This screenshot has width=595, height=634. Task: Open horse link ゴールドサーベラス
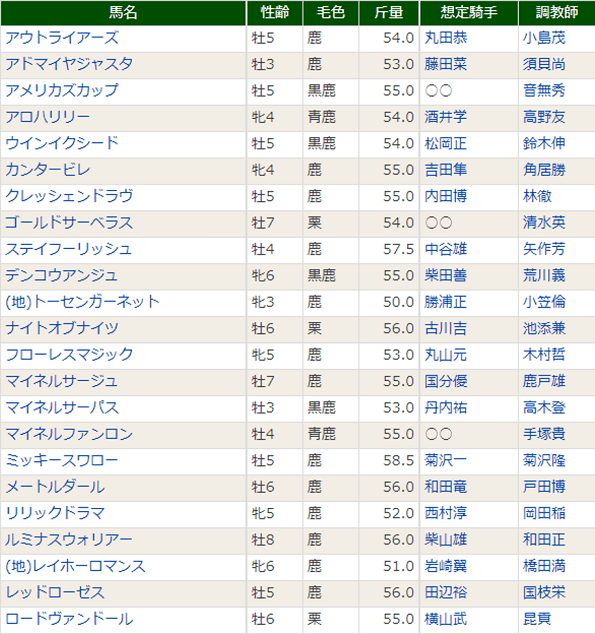[x=69, y=223]
